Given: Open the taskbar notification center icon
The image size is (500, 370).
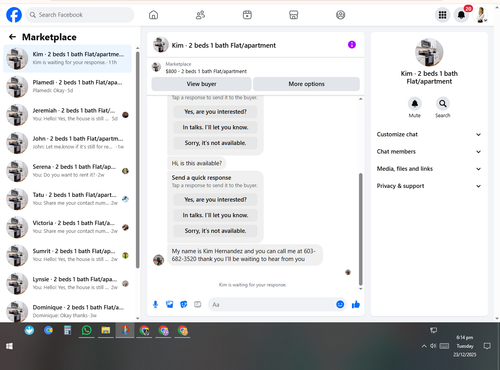Looking at the screenshot, I should 487,346.
